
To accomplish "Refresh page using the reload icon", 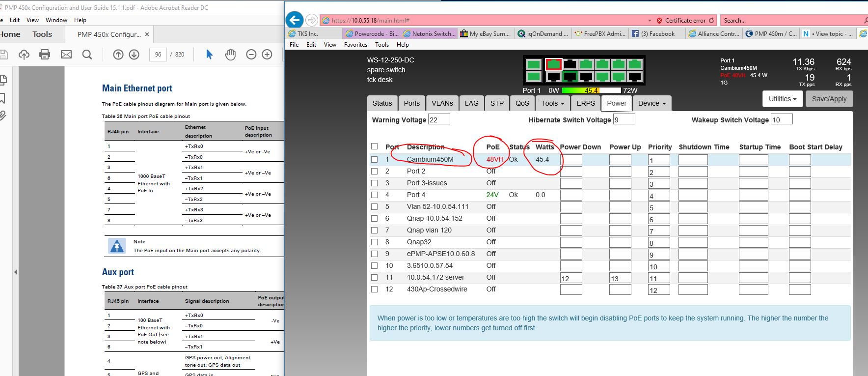I will [x=711, y=21].
